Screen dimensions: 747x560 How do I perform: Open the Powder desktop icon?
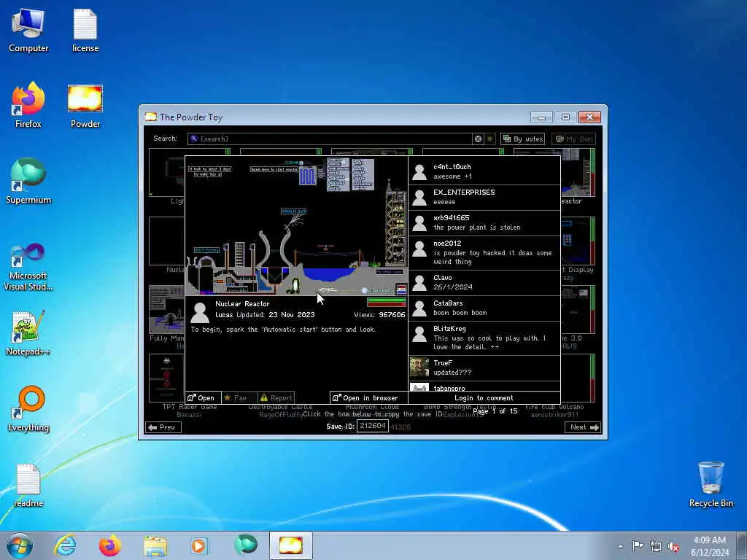tap(85, 106)
